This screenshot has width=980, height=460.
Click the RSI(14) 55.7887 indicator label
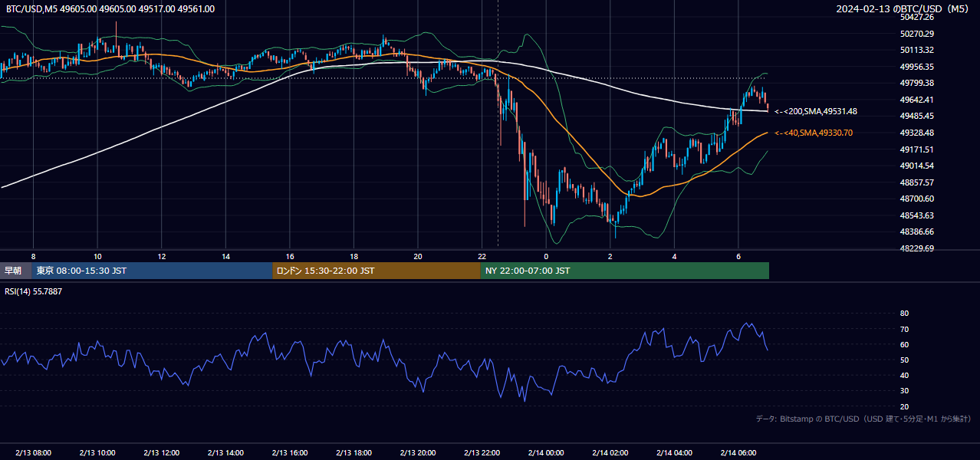pyautogui.click(x=34, y=291)
